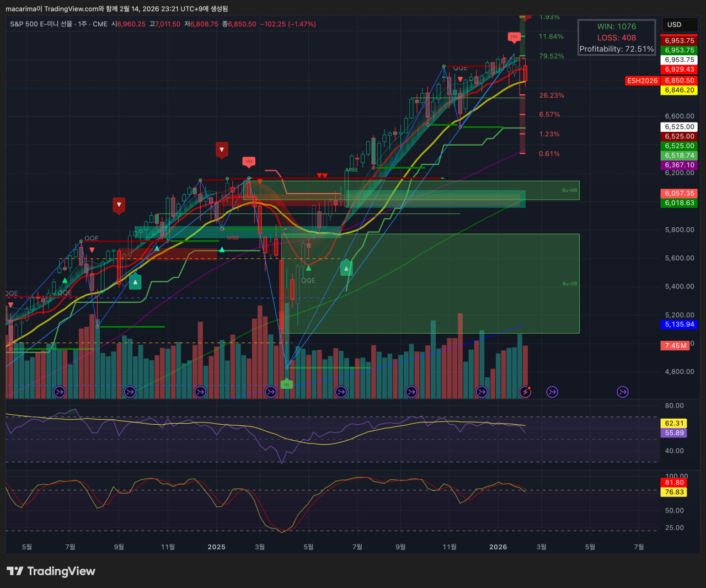This screenshot has height=588, width=706.
Task: Click the blue 5,135.94 price label
Action: tap(679, 324)
